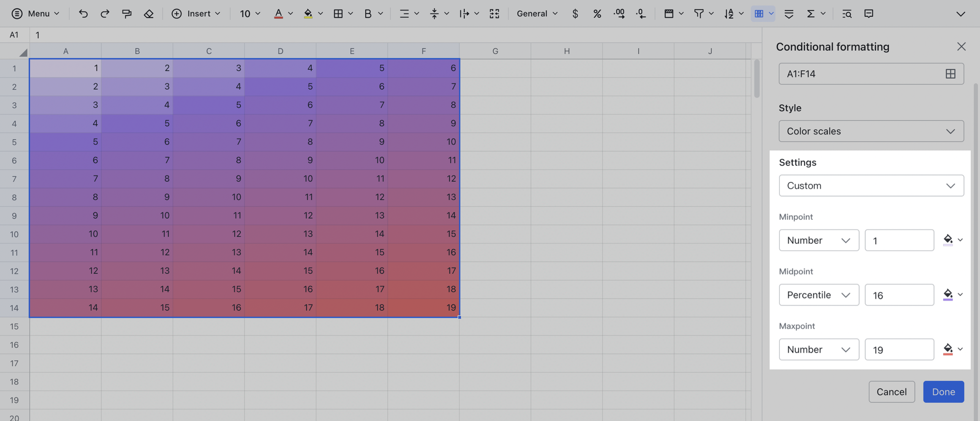Screen dimensions: 980x421
Task: Open find and replace
Action: point(847,14)
